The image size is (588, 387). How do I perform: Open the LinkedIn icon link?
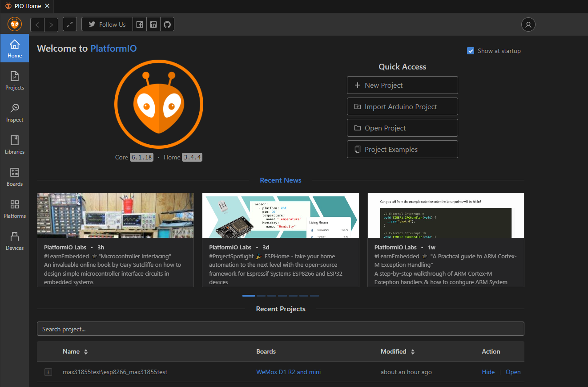153,24
